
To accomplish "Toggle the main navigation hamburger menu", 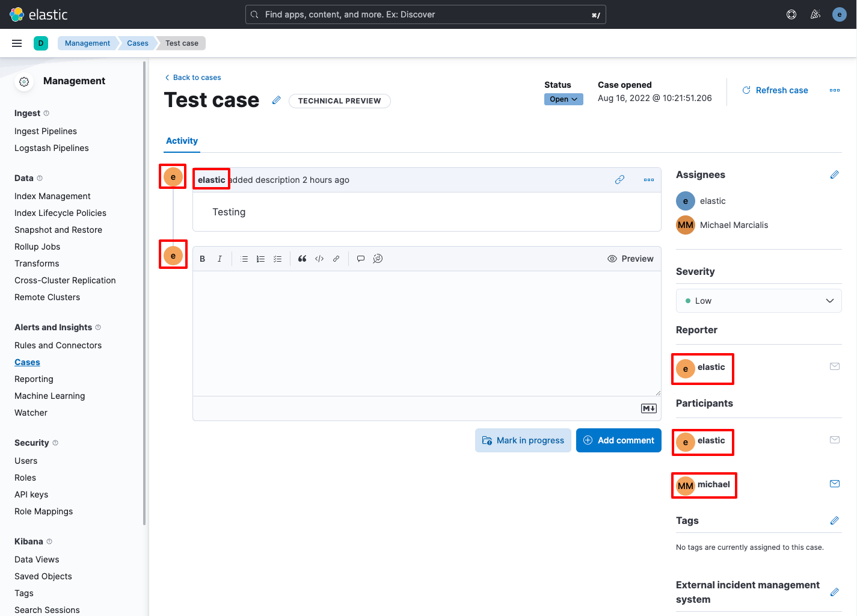I will (x=17, y=43).
